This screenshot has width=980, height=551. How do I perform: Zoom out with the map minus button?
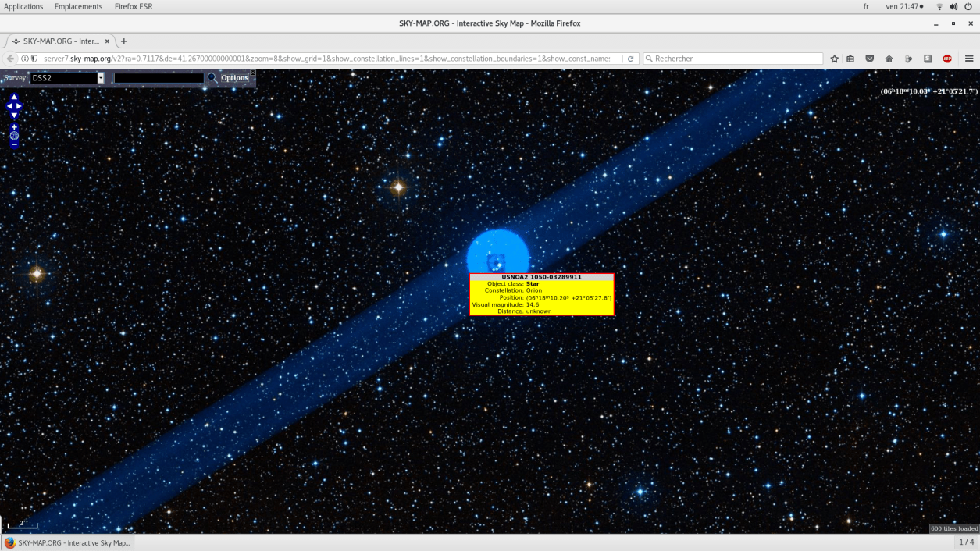[14, 144]
